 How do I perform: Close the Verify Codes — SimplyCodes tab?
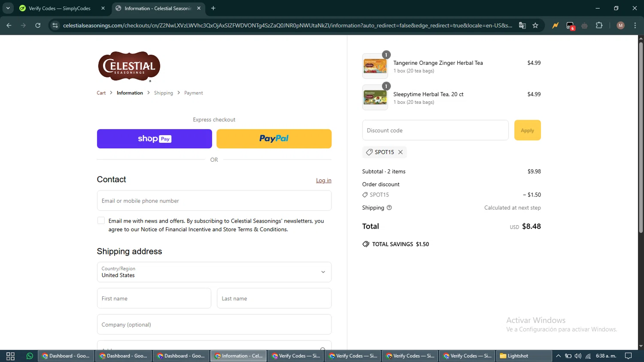(103, 8)
